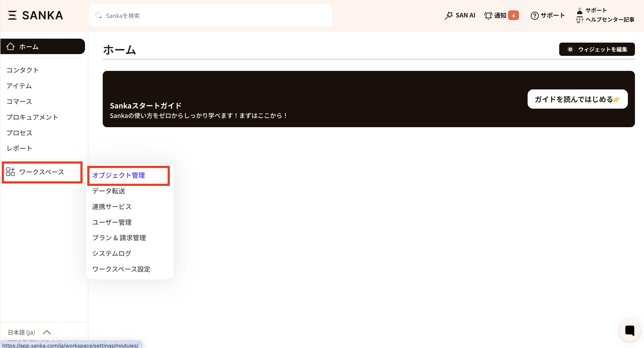Click the hamburger menu icon beside SANKA
Screen dimensions: 644x348
point(12,15)
